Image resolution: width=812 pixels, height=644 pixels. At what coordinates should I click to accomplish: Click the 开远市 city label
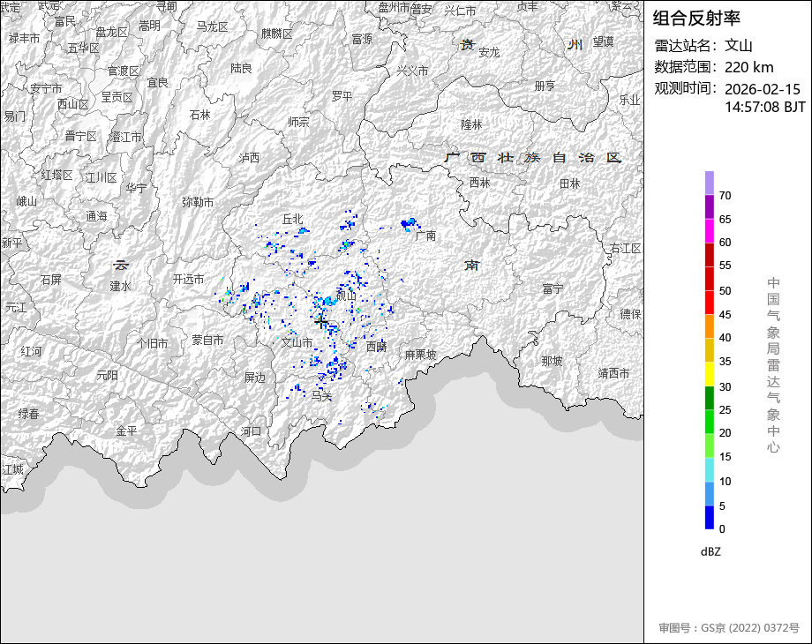[188, 279]
